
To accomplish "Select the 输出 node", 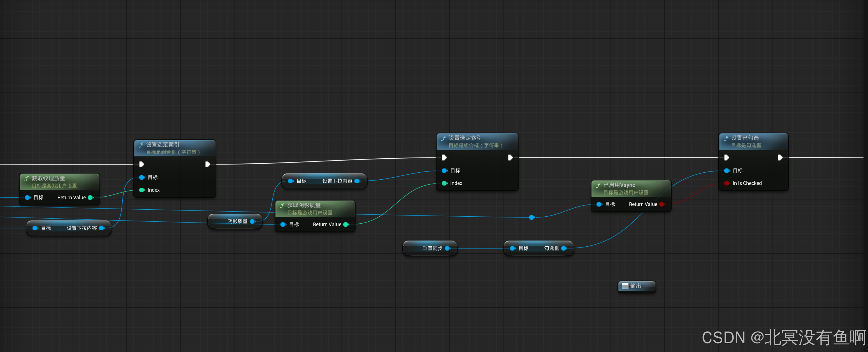I will tap(636, 286).
